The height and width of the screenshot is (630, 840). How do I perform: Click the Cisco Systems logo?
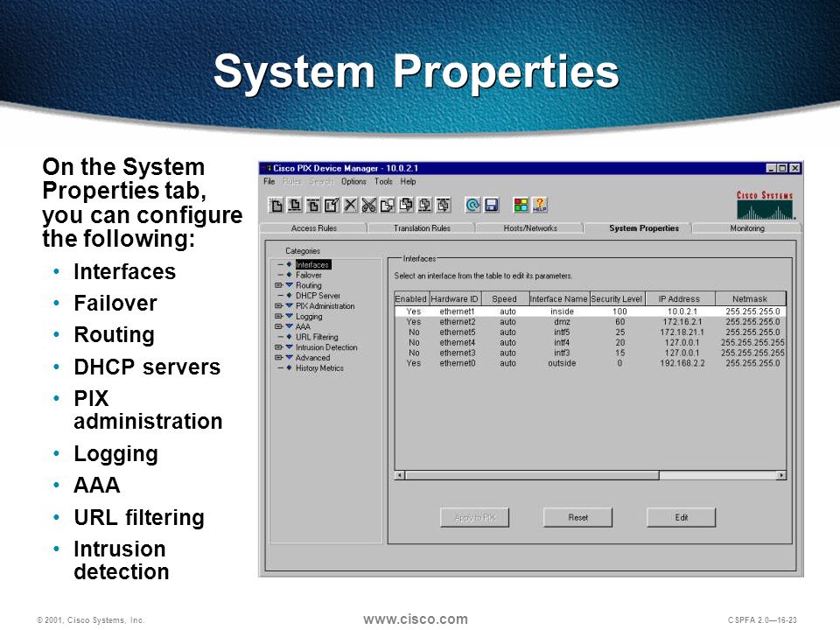[765, 204]
